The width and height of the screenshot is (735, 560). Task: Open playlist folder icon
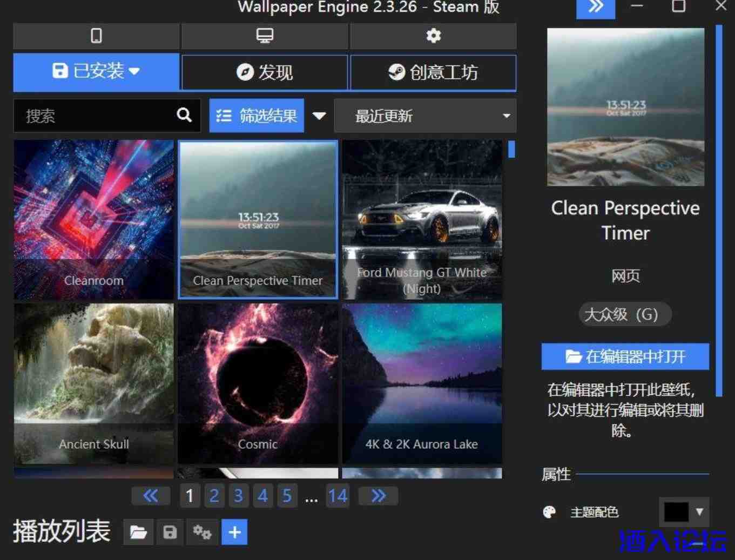[138, 532]
